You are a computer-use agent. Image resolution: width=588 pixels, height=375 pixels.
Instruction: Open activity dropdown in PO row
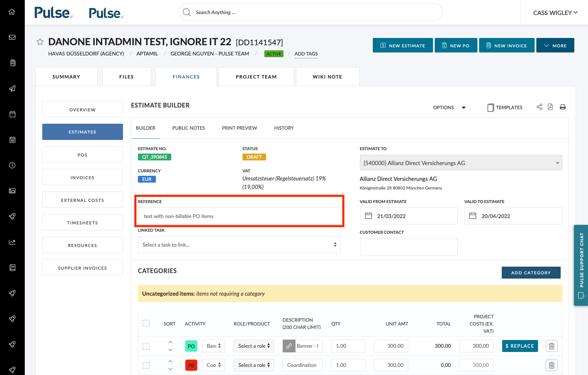[214, 346]
